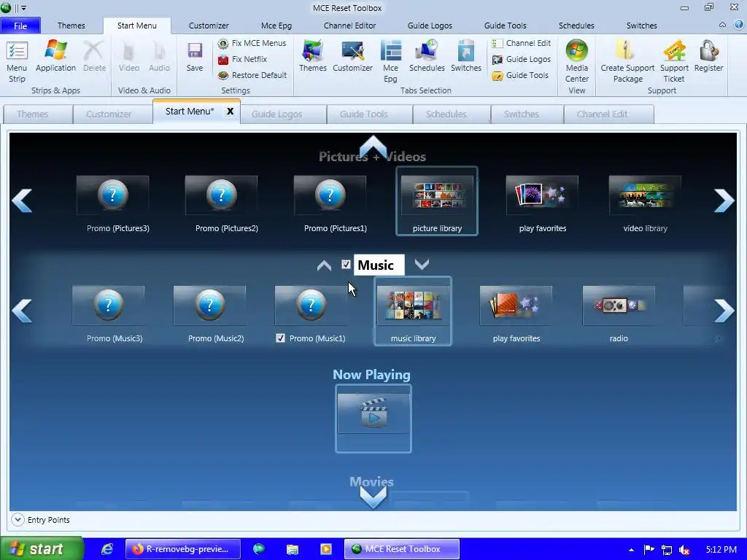Close the Start Menu* document tab
The image size is (747, 560).
[x=230, y=112]
